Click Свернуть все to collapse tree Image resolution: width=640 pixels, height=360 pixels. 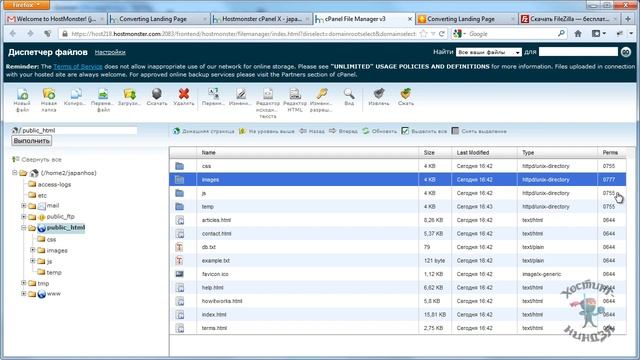click(x=37, y=160)
